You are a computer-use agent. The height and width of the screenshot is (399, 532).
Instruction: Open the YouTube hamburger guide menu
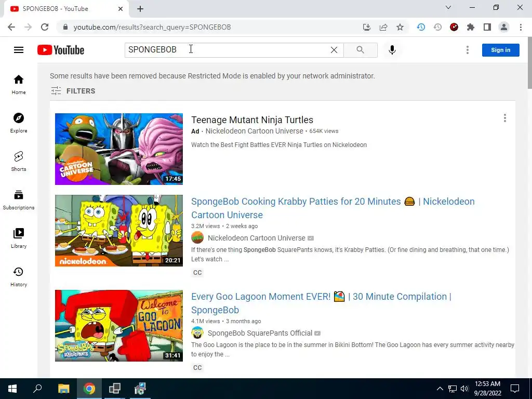click(19, 50)
